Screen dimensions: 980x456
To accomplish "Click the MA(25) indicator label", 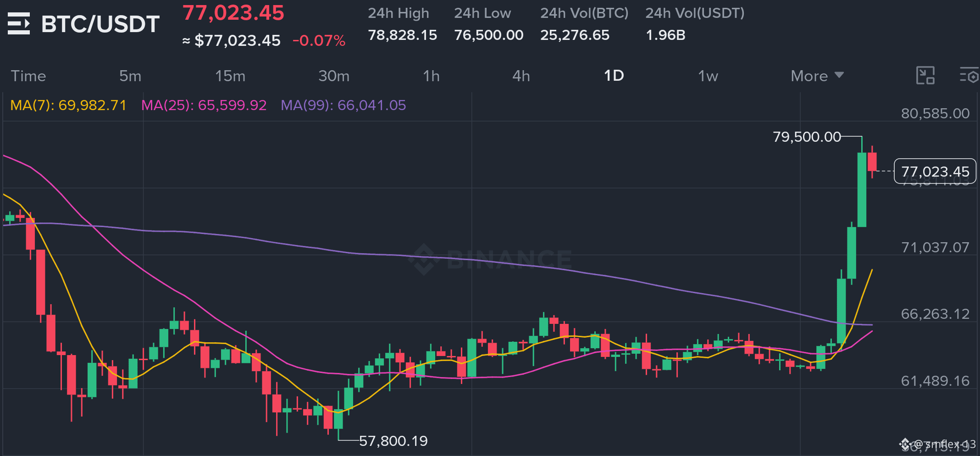I will (x=204, y=106).
